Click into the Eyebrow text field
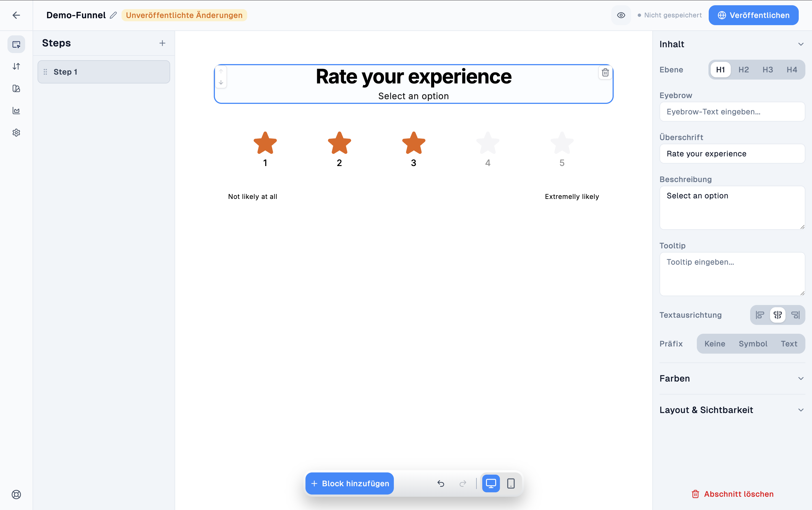The width and height of the screenshot is (812, 510). pyautogui.click(x=732, y=112)
